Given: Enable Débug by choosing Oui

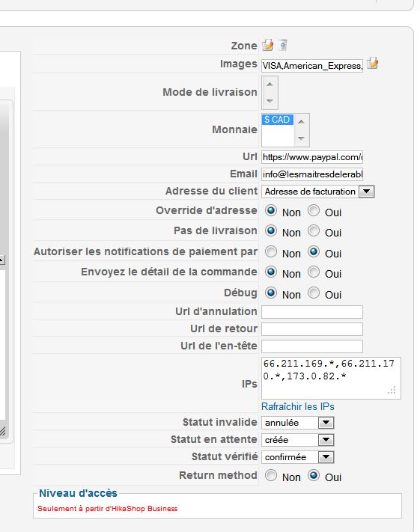Looking at the screenshot, I should click(314, 293).
